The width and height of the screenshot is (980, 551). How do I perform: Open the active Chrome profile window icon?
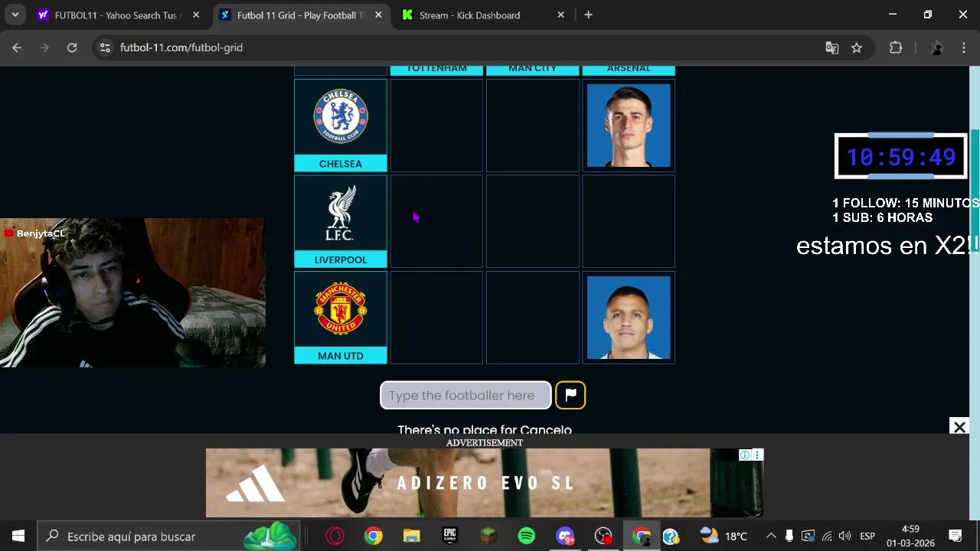[642, 536]
